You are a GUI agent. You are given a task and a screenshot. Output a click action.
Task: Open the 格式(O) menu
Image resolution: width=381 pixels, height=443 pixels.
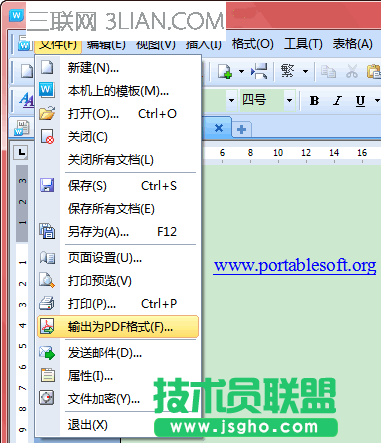point(253,44)
